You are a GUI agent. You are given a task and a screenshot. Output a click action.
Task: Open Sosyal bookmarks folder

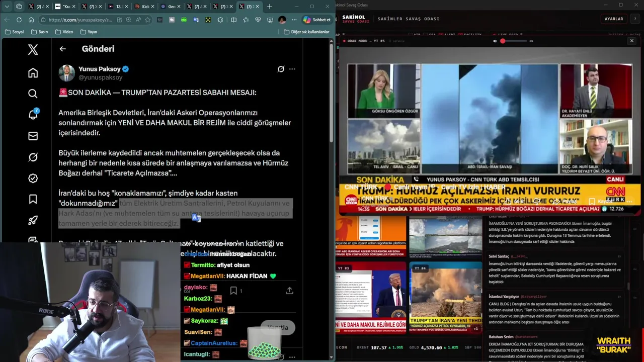pos(14,32)
